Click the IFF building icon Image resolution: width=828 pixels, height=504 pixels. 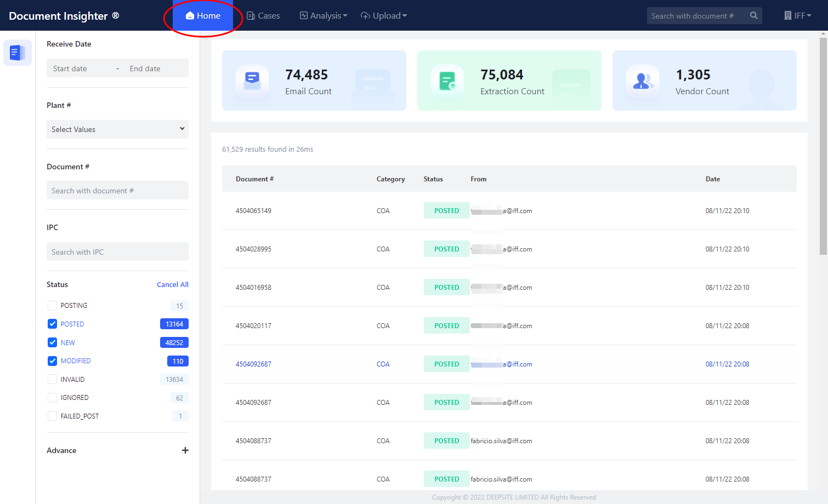click(787, 16)
